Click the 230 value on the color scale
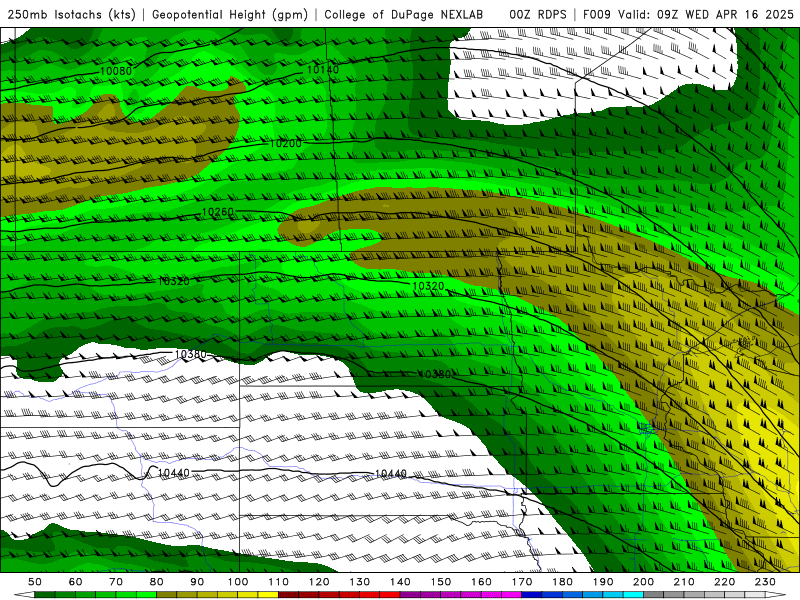This screenshot has height=600, width=800. tap(766, 582)
